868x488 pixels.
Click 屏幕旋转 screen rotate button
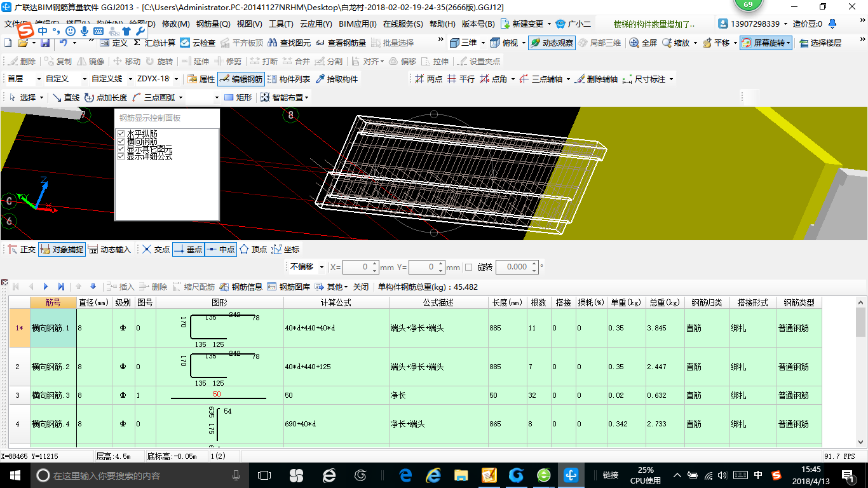766,43
